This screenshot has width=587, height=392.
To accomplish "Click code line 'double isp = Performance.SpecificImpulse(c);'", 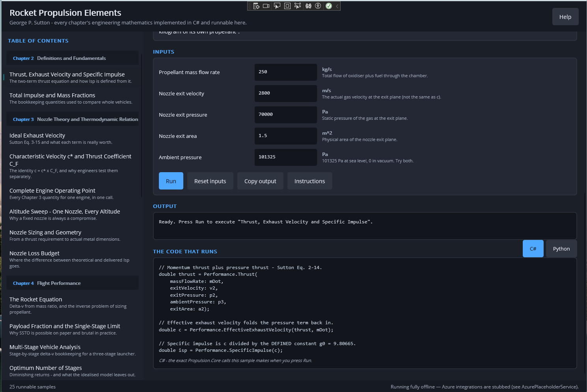I will click(x=221, y=350).
